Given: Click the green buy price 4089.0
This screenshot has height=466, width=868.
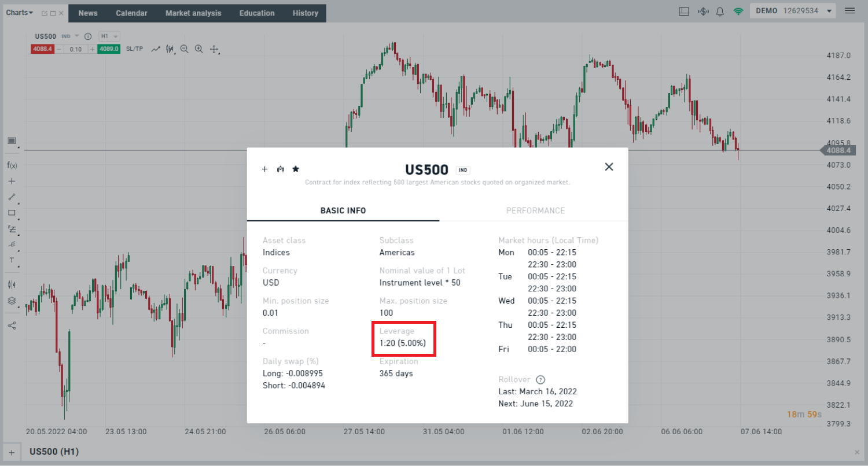Looking at the screenshot, I should tap(109, 49).
